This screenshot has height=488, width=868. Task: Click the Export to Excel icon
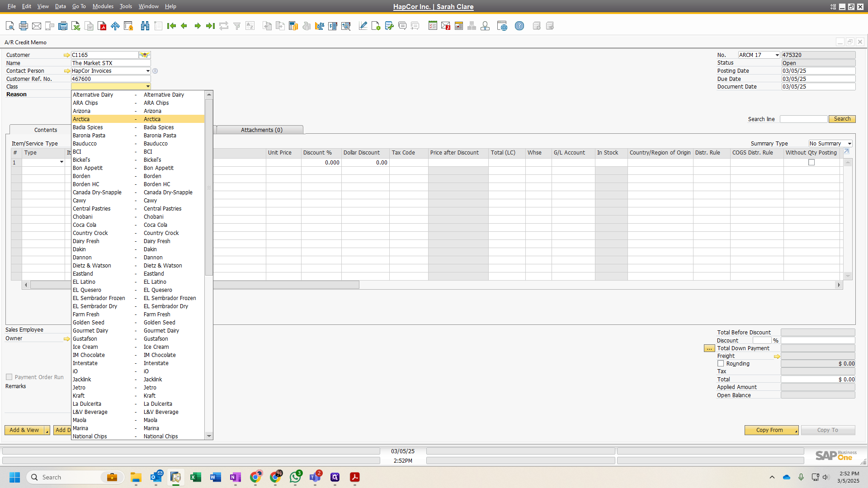pyautogui.click(x=76, y=26)
